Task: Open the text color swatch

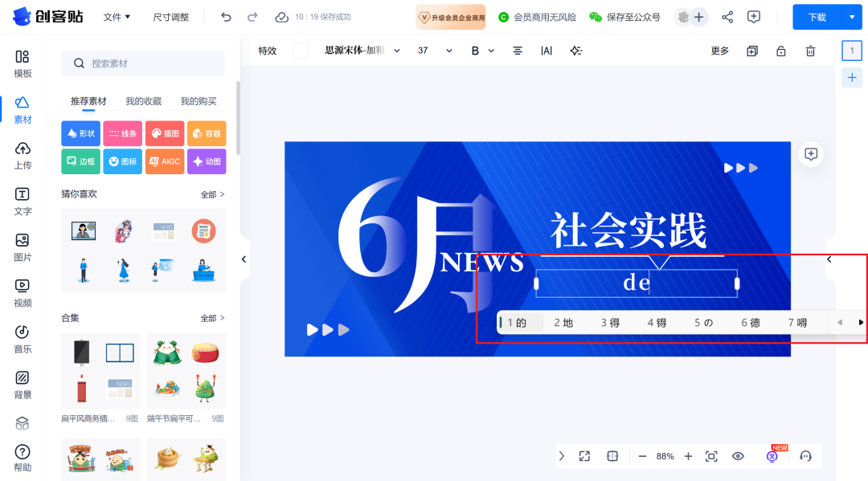Action: (300, 51)
